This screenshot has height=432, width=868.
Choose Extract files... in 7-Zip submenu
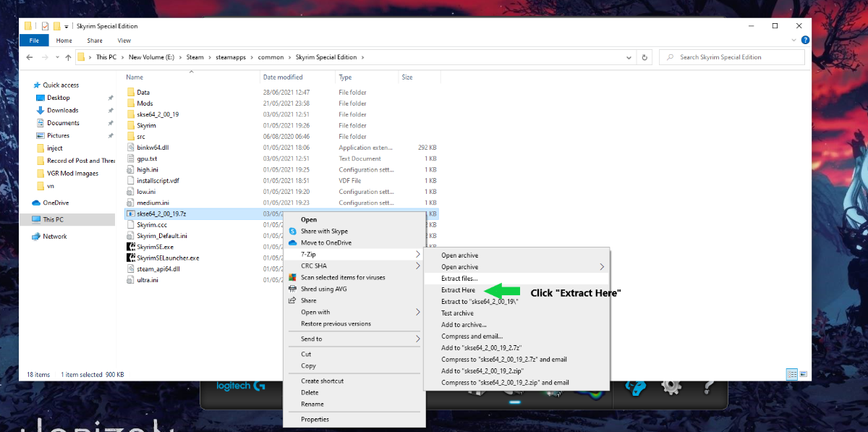coord(459,279)
